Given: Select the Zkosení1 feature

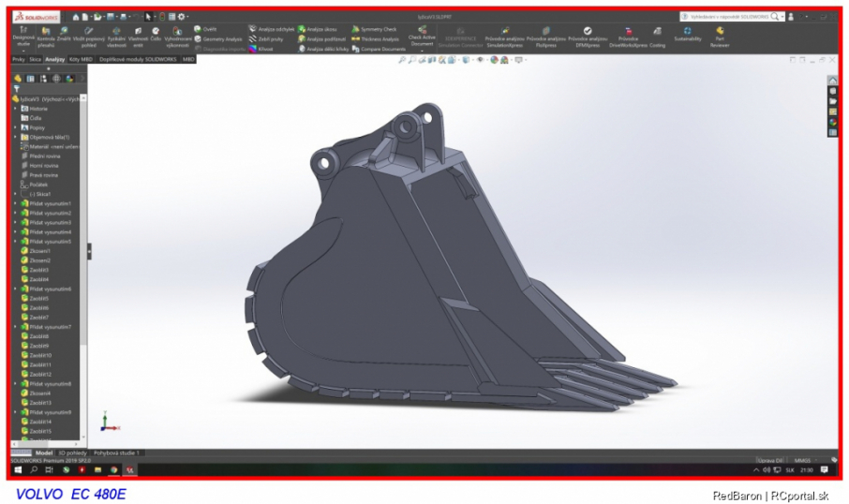Looking at the screenshot, I should point(36,251).
